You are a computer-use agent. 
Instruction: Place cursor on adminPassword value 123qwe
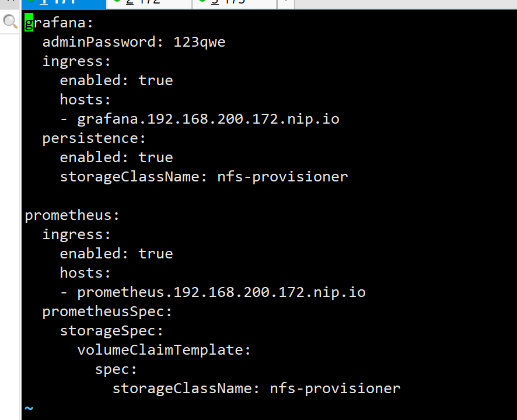click(199, 42)
